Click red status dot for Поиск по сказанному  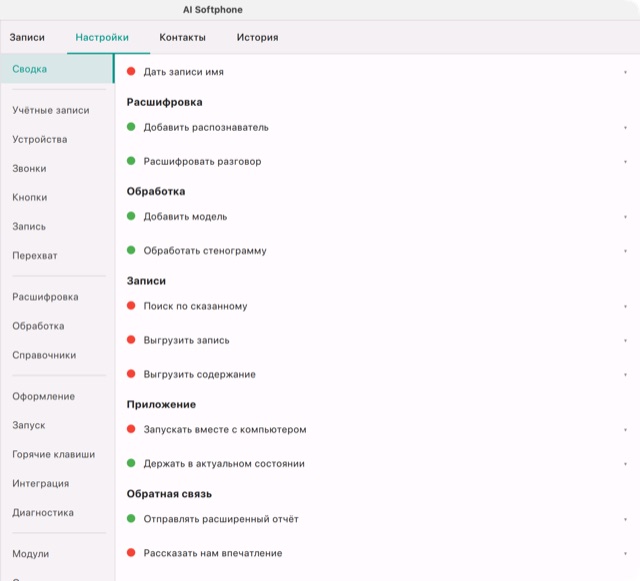tap(131, 305)
